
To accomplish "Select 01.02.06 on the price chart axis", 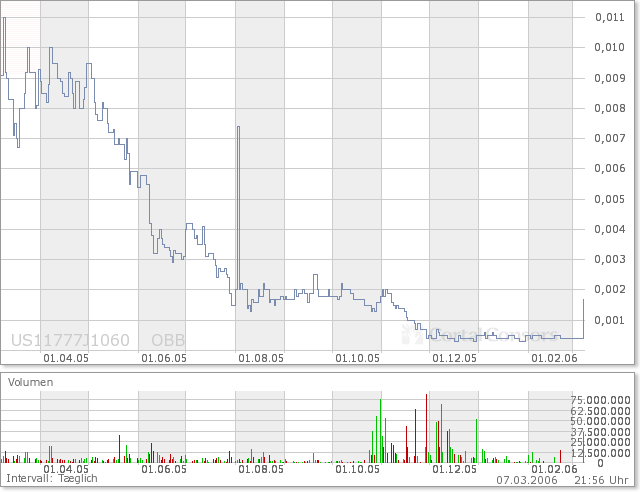I will [554, 356].
